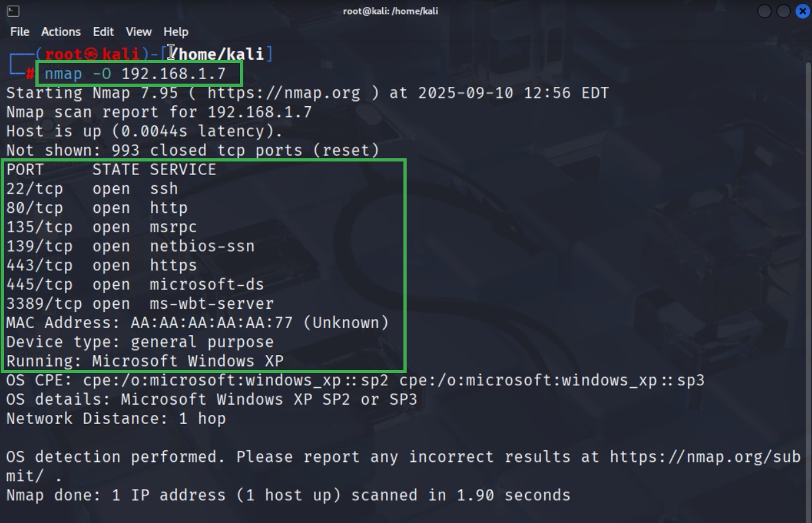Viewport: 812px width, 523px height.
Task: Click the nmap -O 192.168.1.7 command
Action: pyautogui.click(x=135, y=74)
